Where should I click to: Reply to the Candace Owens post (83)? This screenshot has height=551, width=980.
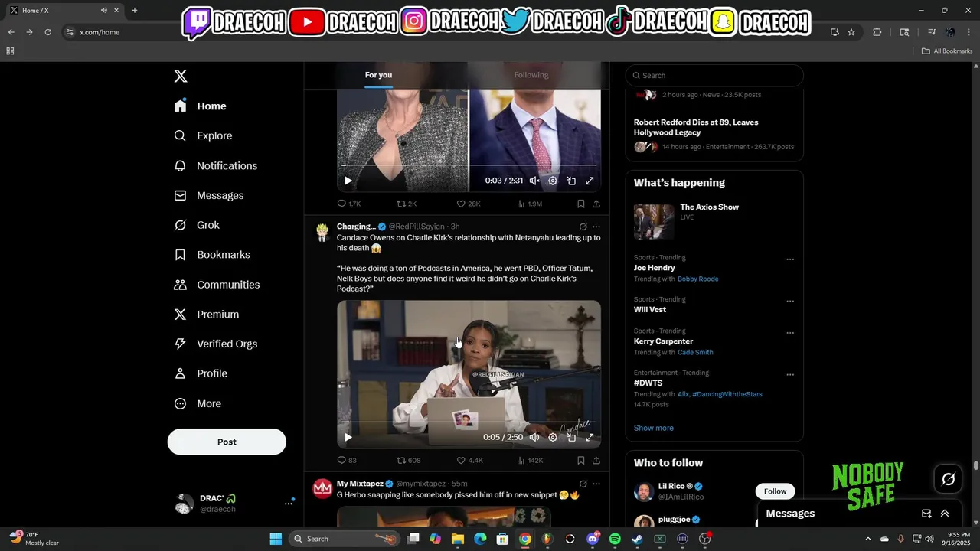click(x=347, y=460)
